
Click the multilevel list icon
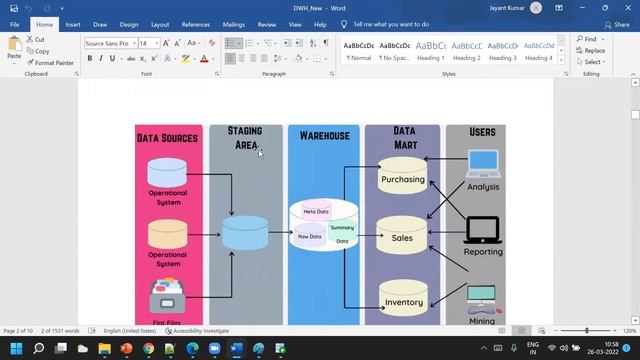click(268, 43)
